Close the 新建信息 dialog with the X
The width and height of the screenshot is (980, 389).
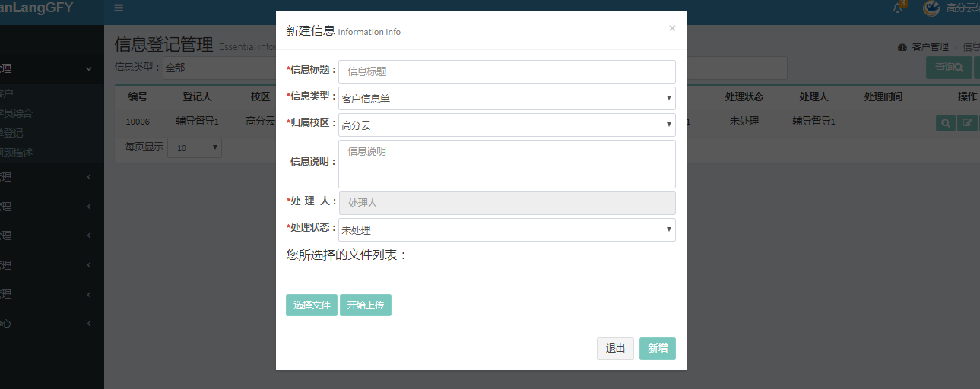point(672,28)
